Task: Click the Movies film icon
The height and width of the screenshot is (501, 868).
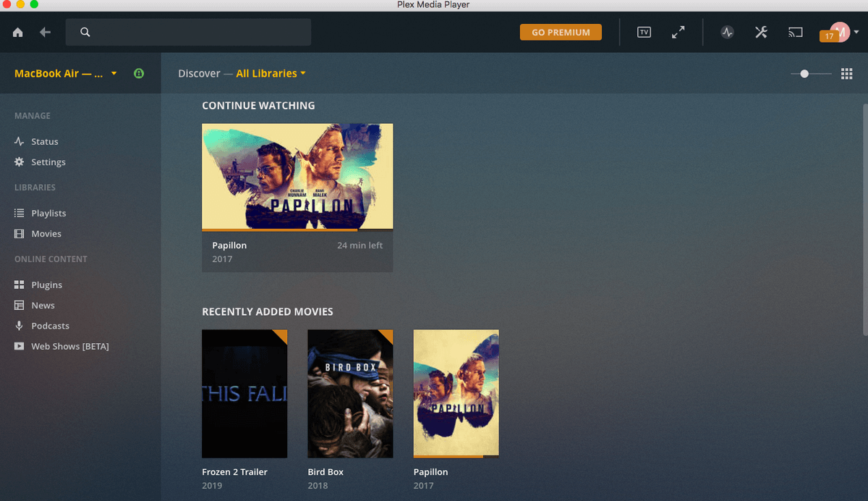Action: click(x=20, y=234)
